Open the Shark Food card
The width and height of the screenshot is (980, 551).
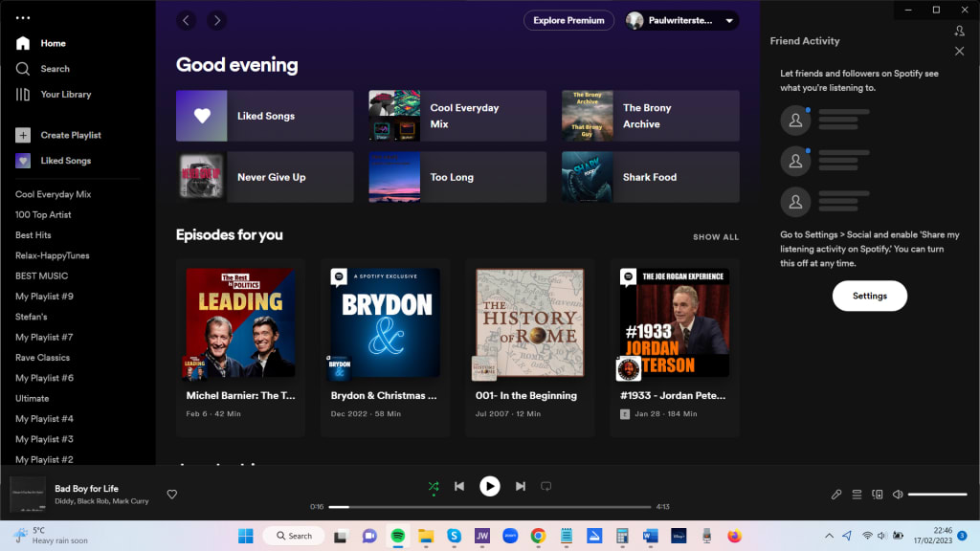pyautogui.click(x=650, y=177)
